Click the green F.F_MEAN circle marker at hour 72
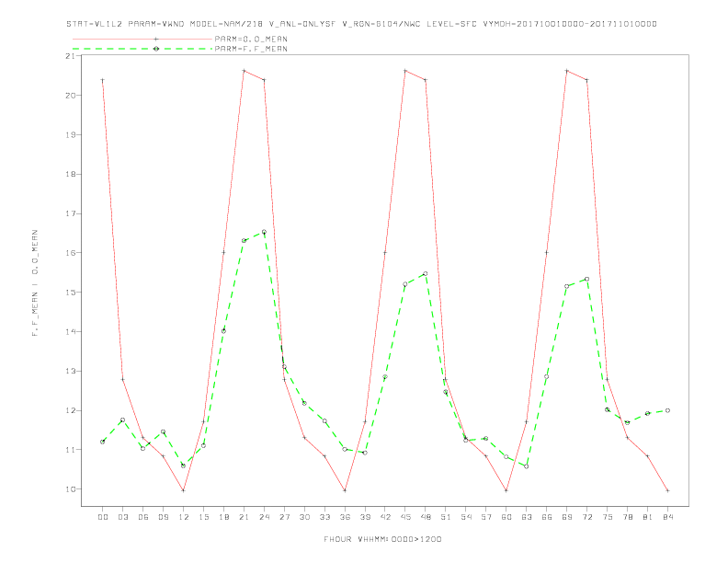This screenshot has height=563, width=728. (586, 279)
